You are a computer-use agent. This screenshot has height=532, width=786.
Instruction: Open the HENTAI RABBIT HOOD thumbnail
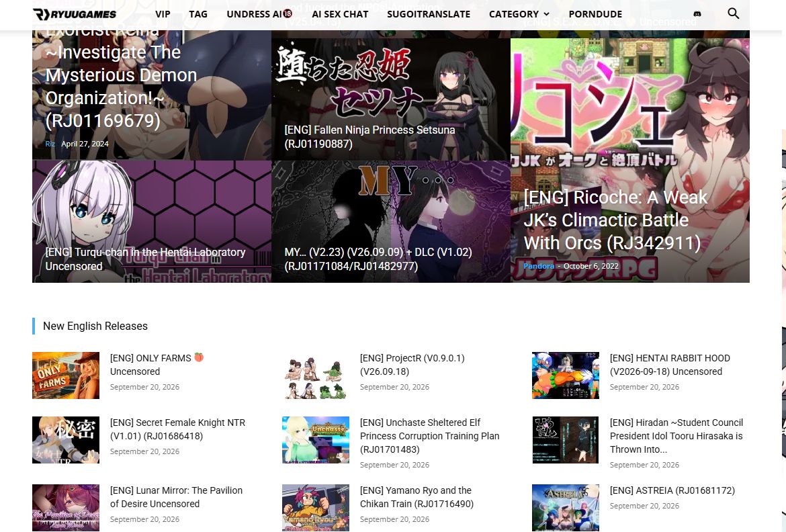pyautogui.click(x=566, y=375)
